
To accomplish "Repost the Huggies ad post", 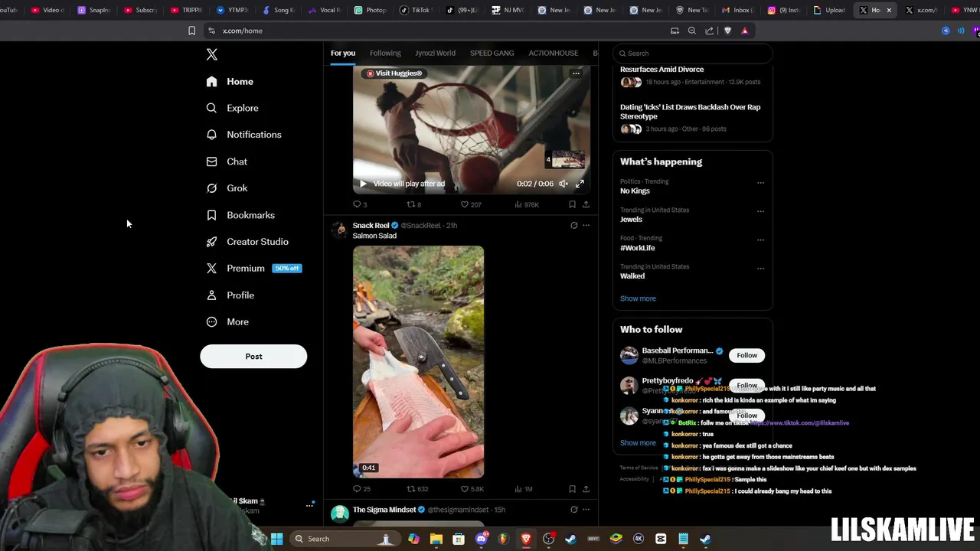I will (413, 204).
